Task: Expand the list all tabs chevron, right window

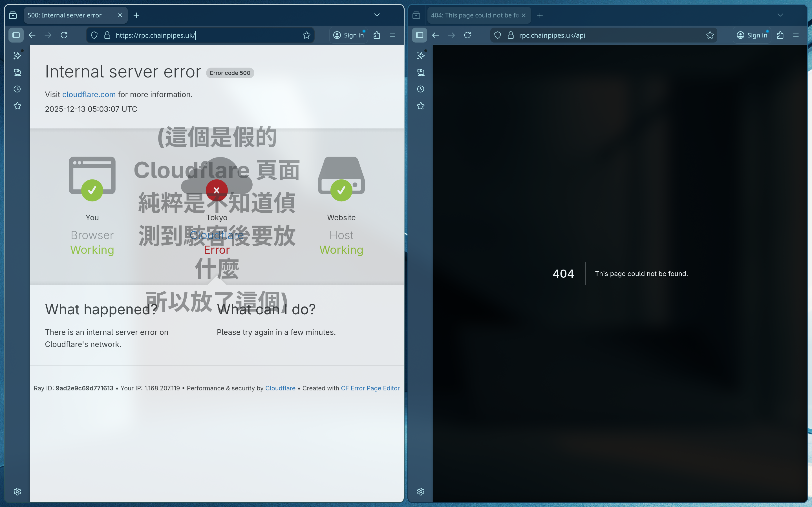Action: coord(780,15)
